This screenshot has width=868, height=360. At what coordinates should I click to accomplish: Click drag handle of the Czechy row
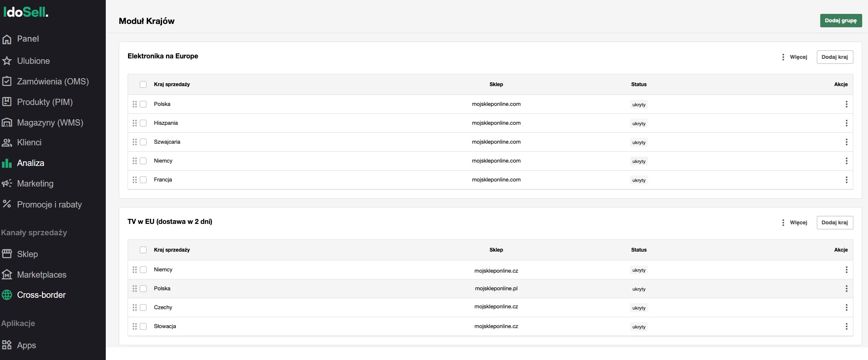coord(135,307)
